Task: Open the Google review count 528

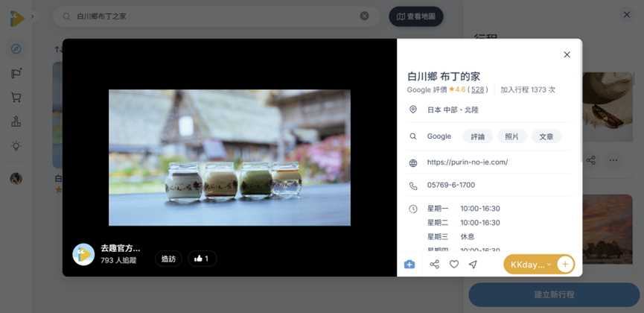Action: coord(479,89)
